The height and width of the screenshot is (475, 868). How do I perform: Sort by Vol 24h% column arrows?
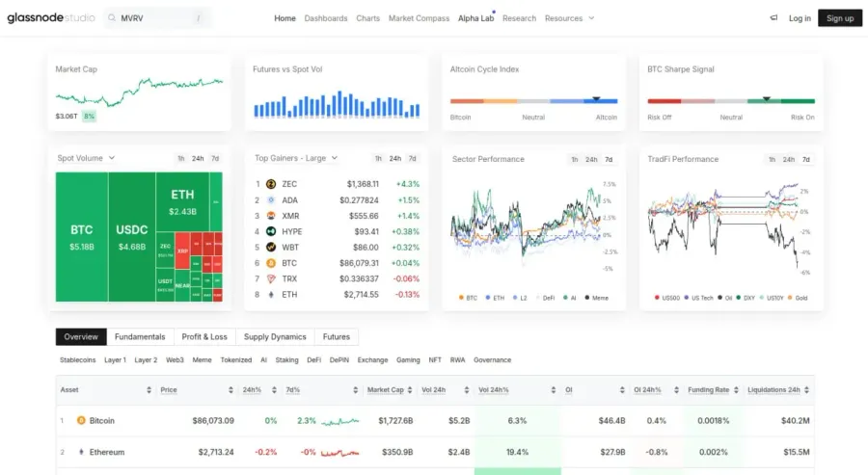tap(554, 390)
